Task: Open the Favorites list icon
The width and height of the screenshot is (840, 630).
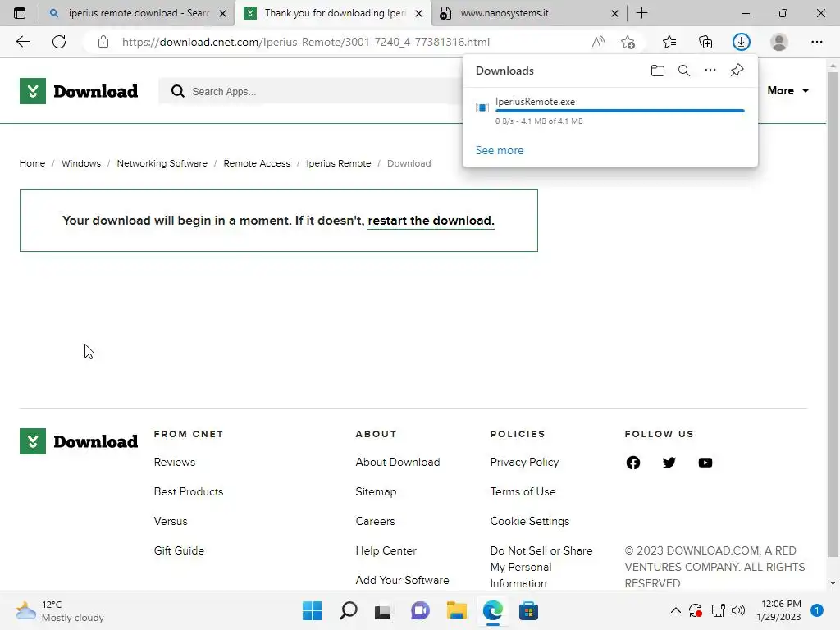Action: tap(669, 42)
